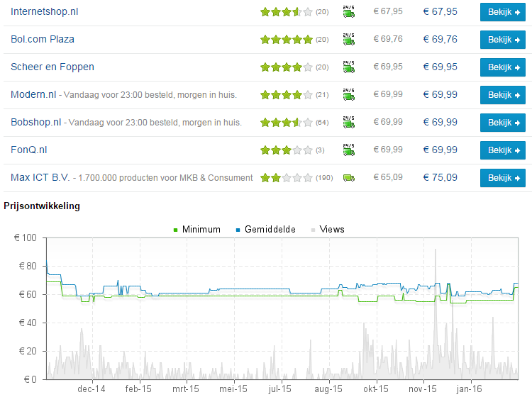Click the (20) review count for Internetshop.nl
532x397 pixels.
tap(322, 12)
